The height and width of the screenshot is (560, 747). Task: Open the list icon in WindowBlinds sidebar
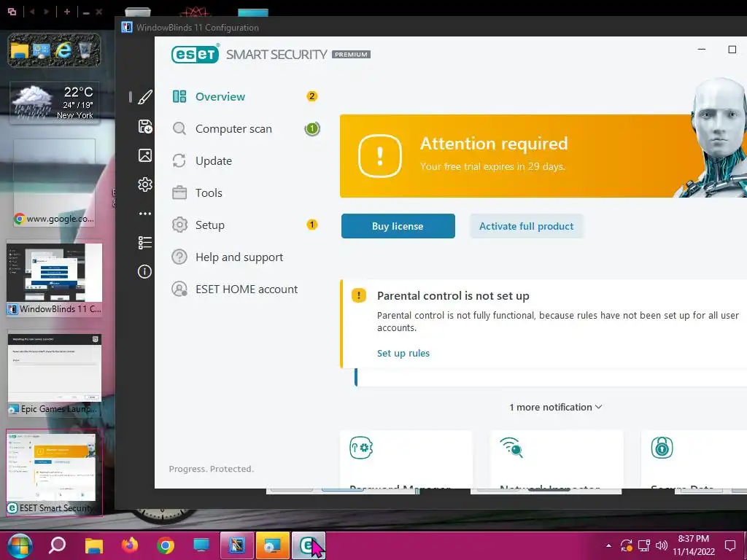pos(145,242)
